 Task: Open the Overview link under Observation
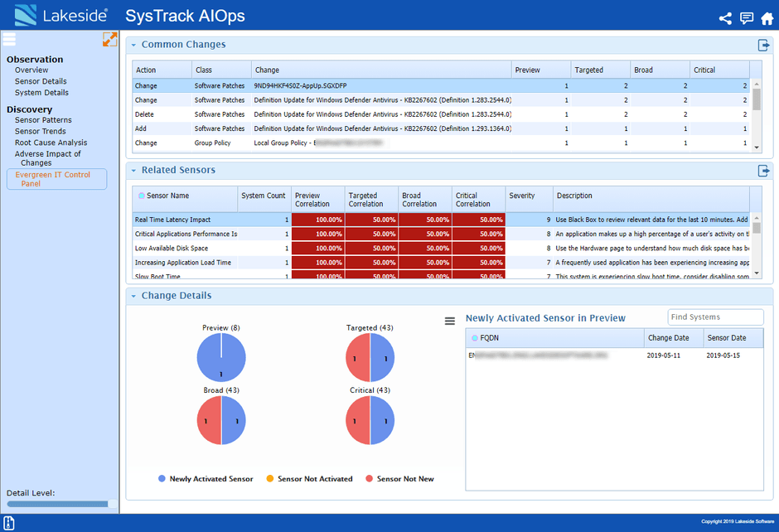(x=31, y=70)
